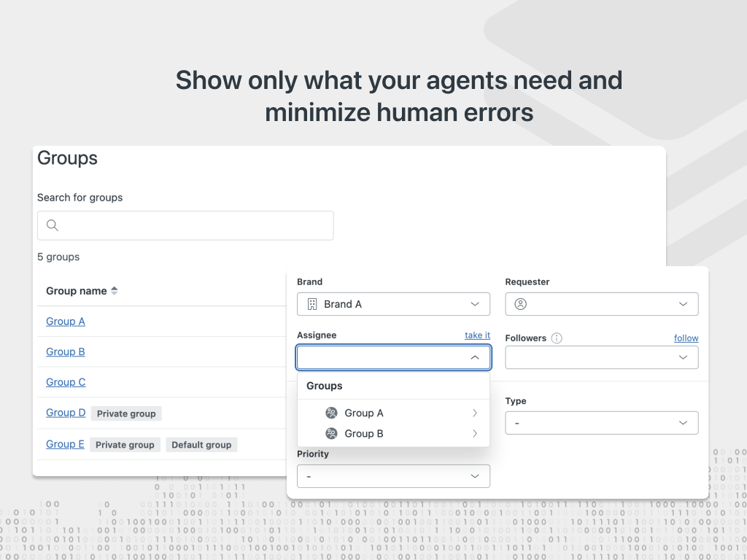Select Group A from assignee list

click(x=364, y=413)
